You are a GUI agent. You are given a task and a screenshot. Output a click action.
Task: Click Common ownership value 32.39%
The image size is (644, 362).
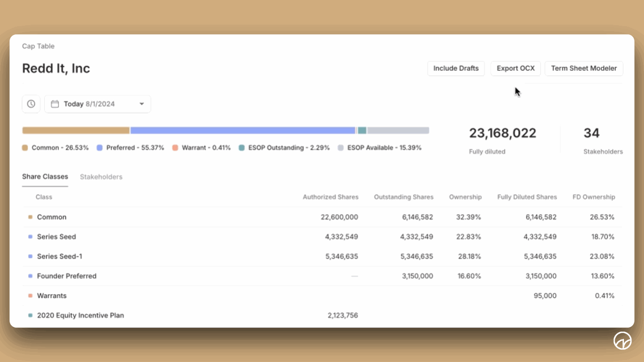coord(468,217)
